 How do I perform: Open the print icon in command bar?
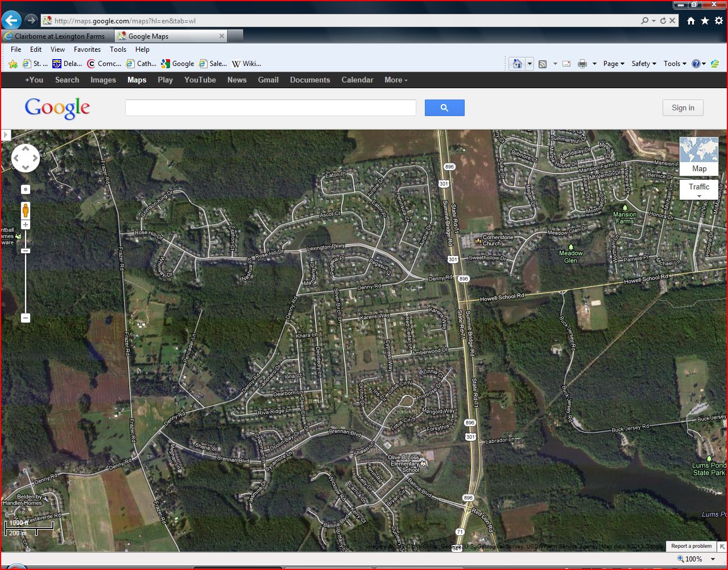pos(582,64)
